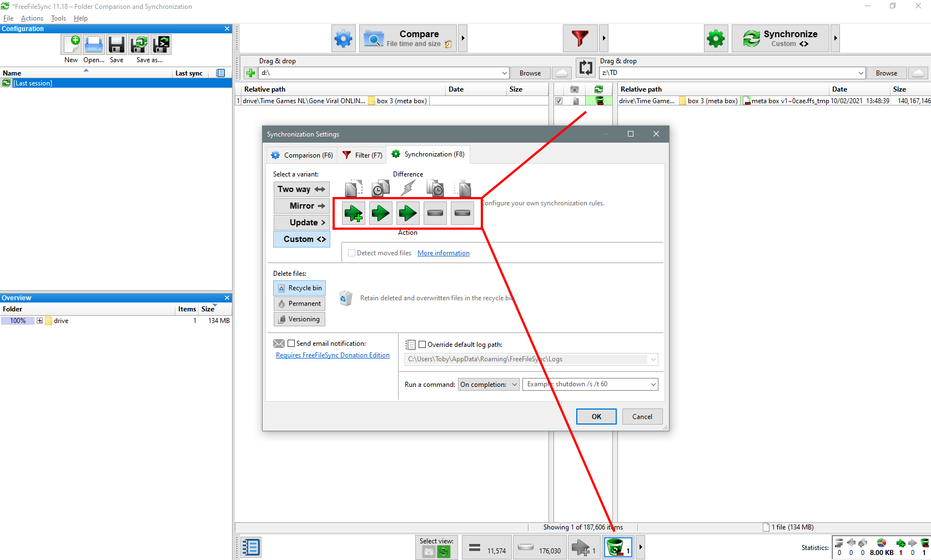931x560 pixels.
Task: Add a folder pair with green plus
Action: pyautogui.click(x=250, y=73)
